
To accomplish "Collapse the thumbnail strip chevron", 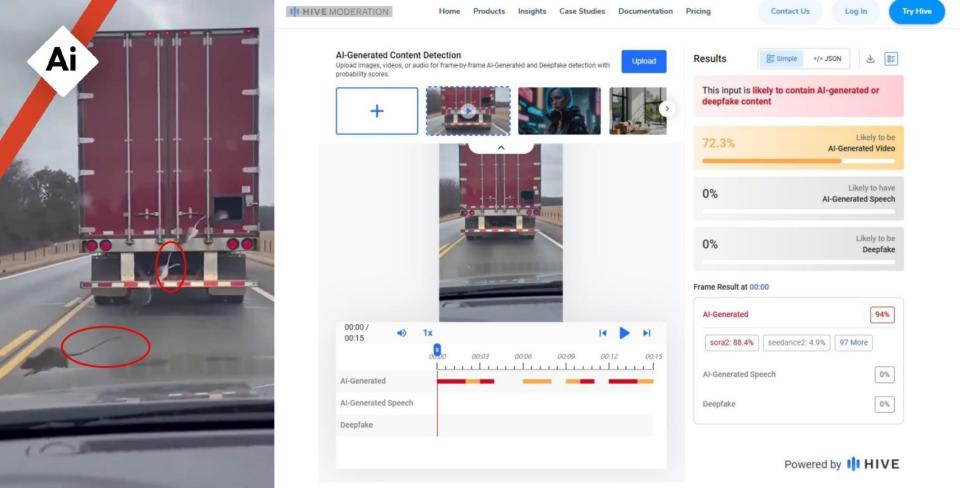I will pyautogui.click(x=501, y=148).
